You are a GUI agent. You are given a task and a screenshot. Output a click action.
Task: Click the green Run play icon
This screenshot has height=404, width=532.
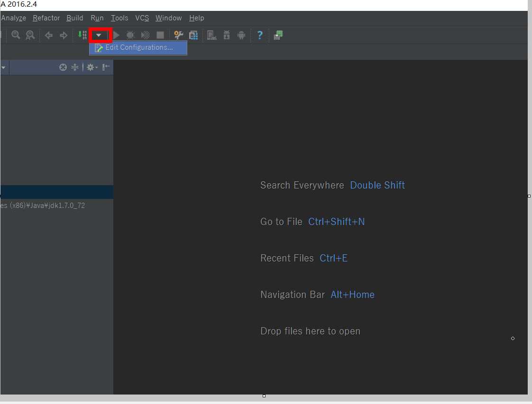pyautogui.click(x=116, y=35)
